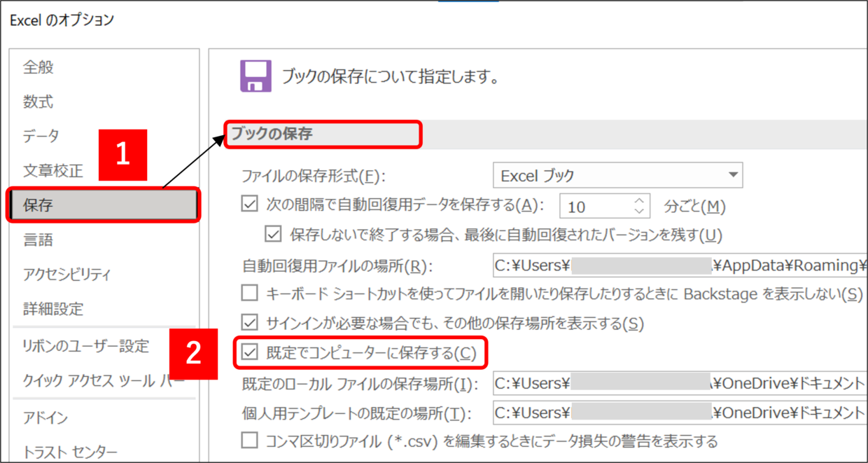Select the 保存 category
The height and width of the screenshot is (463, 868).
coord(104,205)
